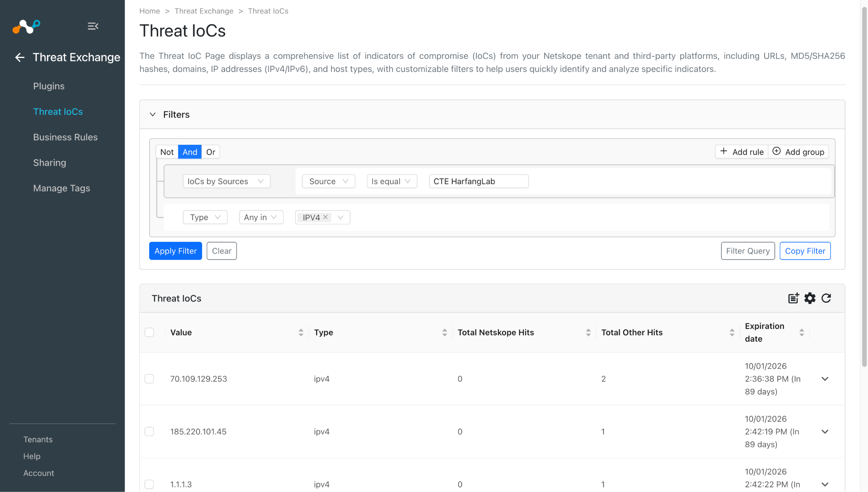Image resolution: width=868 pixels, height=492 pixels.
Task: Toggle the Not condition
Action: [x=167, y=152]
